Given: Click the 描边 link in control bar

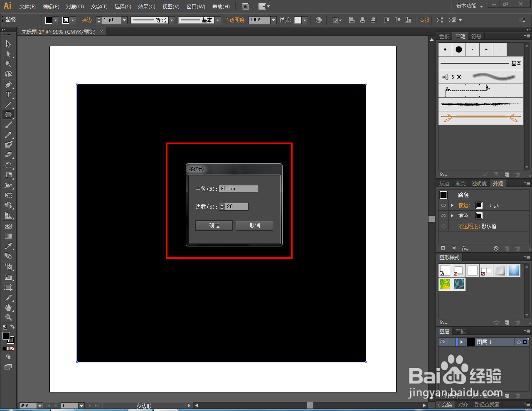Looking at the screenshot, I should [87, 20].
